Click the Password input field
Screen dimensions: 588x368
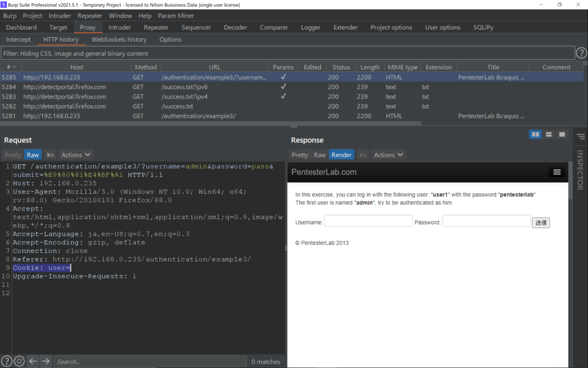[487, 221]
